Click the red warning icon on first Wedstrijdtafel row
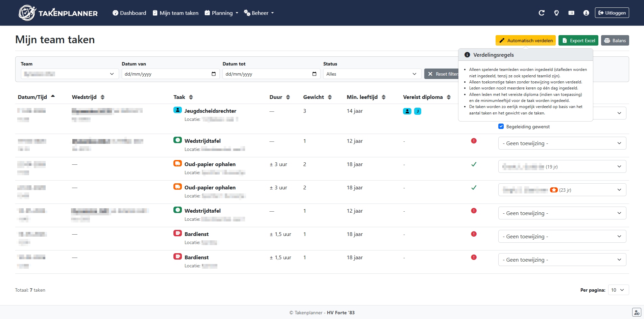The height and width of the screenshot is (319, 644). click(474, 141)
